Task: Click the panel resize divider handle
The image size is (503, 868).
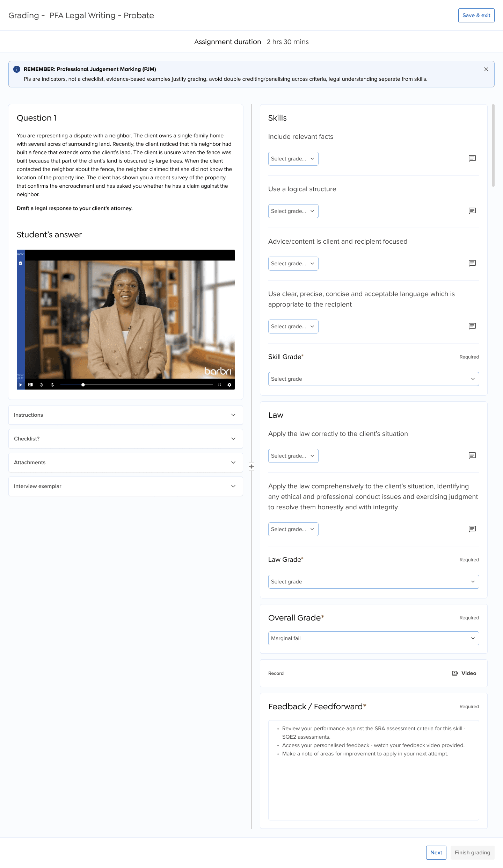Action: 251,466
